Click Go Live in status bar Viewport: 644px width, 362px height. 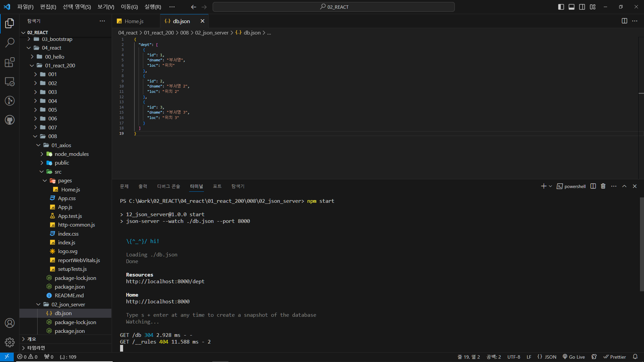click(x=574, y=357)
